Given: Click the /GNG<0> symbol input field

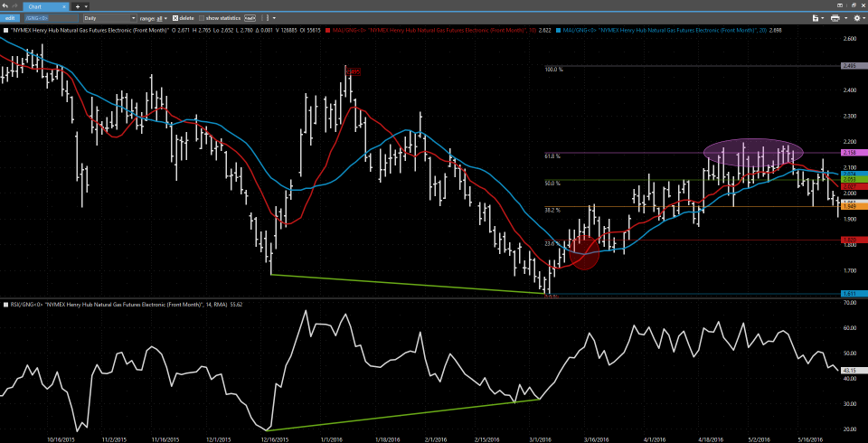Looking at the screenshot, I should pyautogui.click(x=50, y=18).
